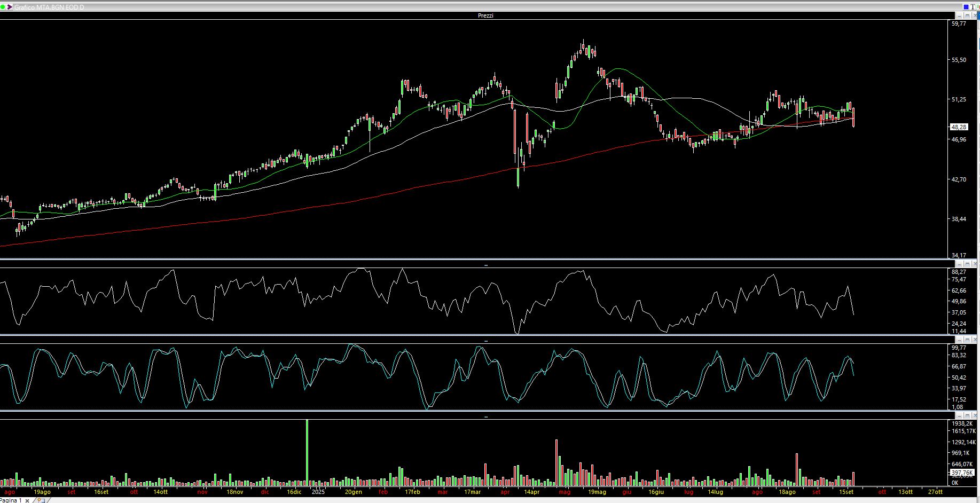Screen dimensions: 980x503
Task: Click the Grafico MTA.BGN EOD D title
Action: point(49,7)
